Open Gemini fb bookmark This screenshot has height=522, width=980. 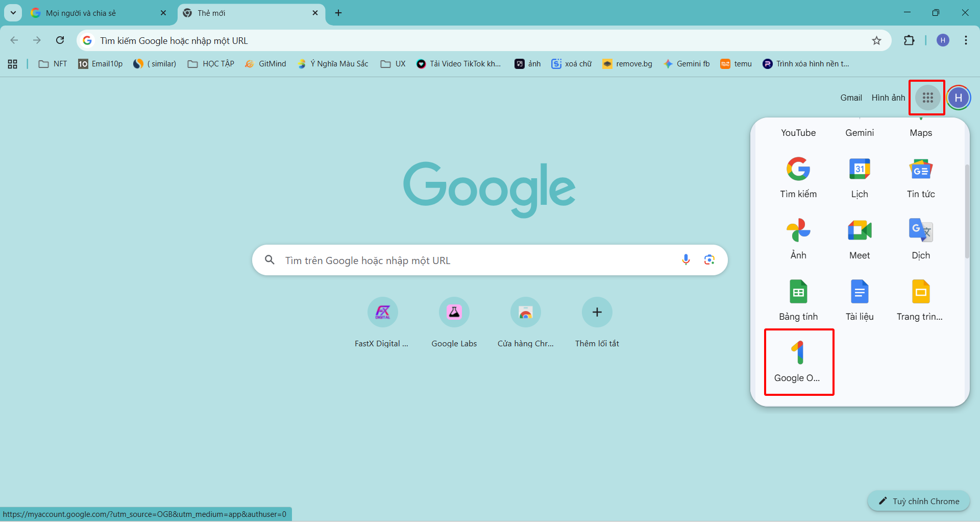tap(687, 64)
